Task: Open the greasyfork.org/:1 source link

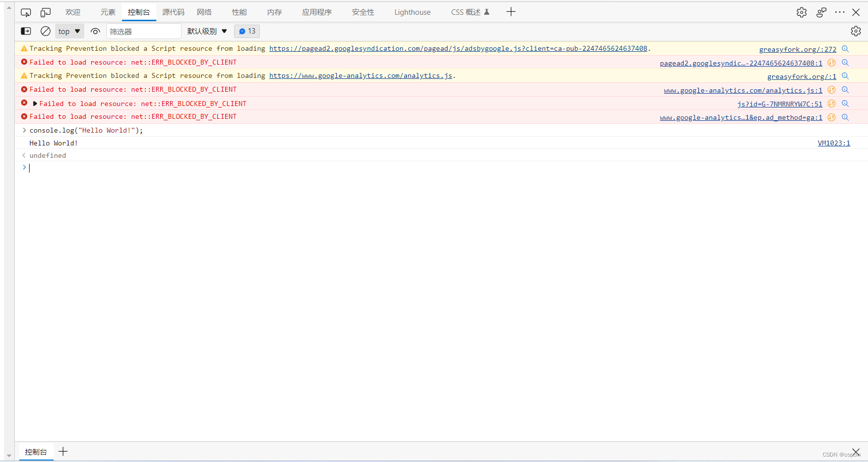Action: pyautogui.click(x=801, y=76)
